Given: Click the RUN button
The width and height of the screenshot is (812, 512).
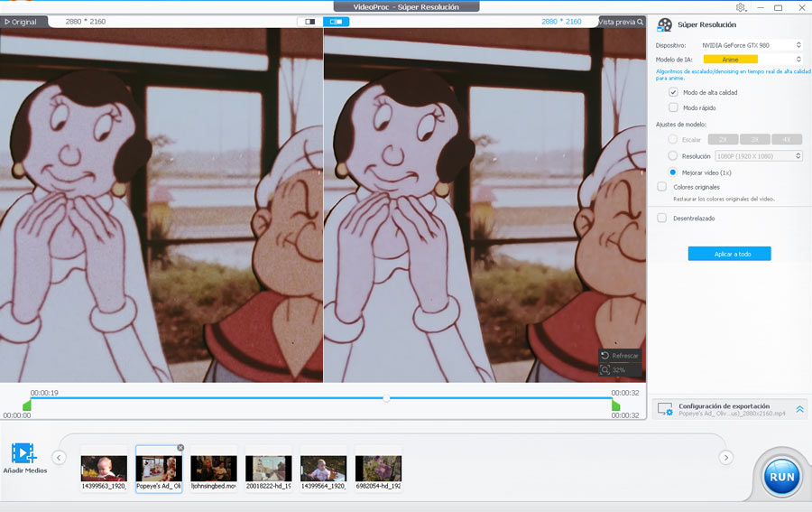Looking at the screenshot, I should pyautogui.click(x=781, y=476).
